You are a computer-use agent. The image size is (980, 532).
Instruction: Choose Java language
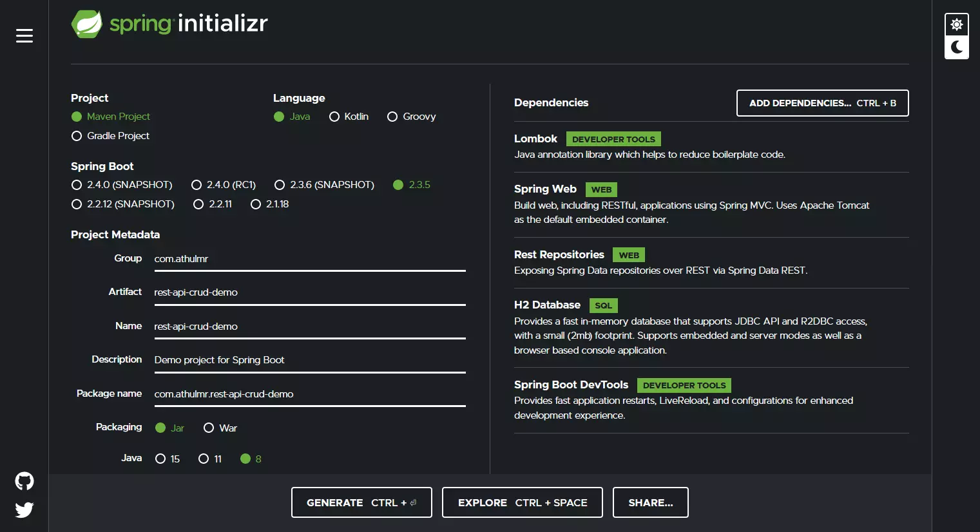point(292,117)
